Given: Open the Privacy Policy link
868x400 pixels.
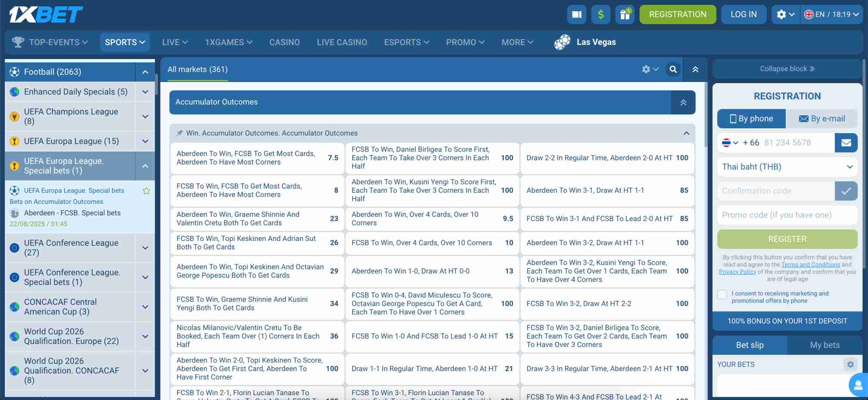Looking at the screenshot, I should coord(737,272).
